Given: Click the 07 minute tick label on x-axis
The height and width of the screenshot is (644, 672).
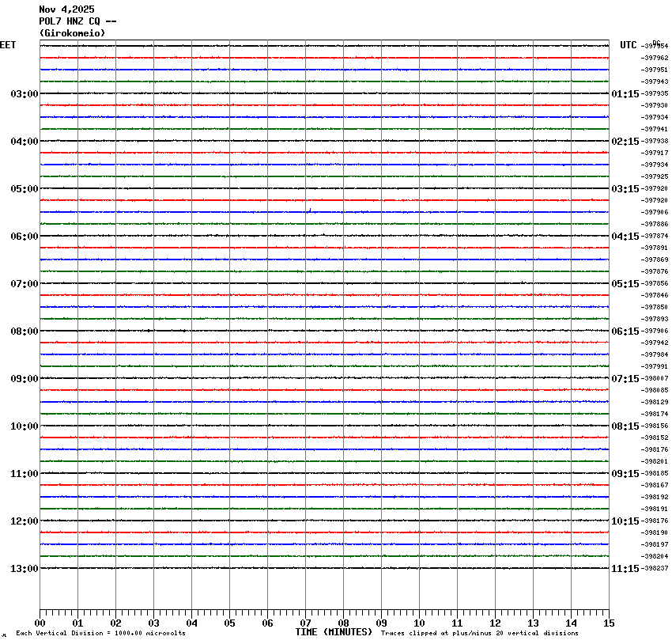Looking at the screenshot, I should pyautogui.click(x=305, y=623).
